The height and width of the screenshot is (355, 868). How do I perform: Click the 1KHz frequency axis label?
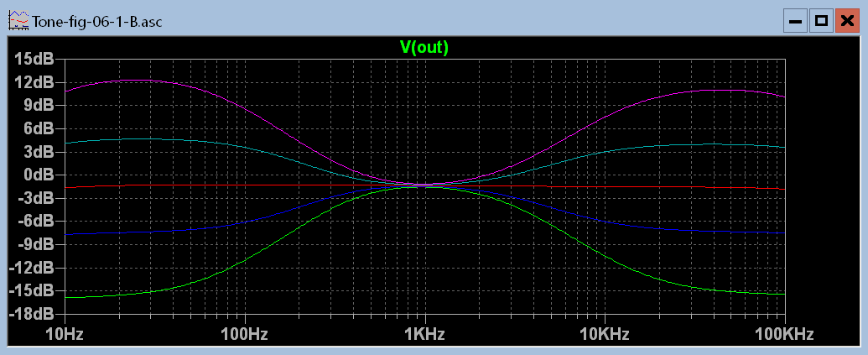click(424, 335)
